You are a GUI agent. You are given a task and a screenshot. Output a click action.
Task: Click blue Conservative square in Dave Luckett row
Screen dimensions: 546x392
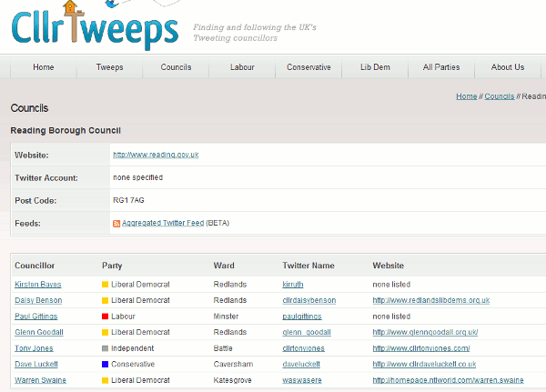[105, 364]
